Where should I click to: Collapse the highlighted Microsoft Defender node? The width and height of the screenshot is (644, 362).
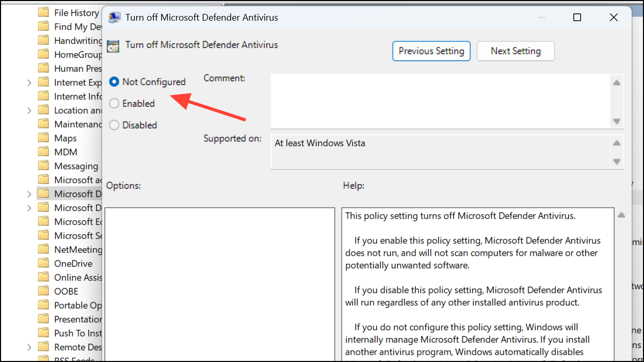[x=30, y=193]
